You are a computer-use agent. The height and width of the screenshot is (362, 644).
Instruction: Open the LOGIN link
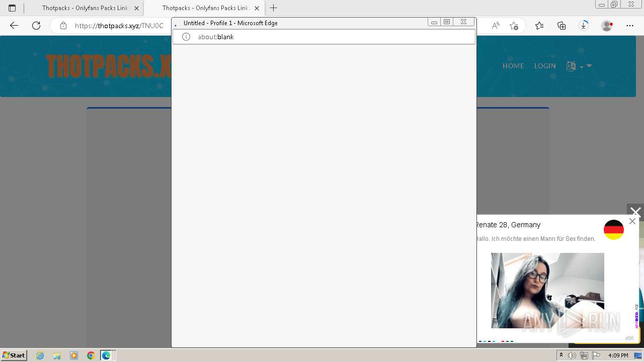[x=545, y=66]
